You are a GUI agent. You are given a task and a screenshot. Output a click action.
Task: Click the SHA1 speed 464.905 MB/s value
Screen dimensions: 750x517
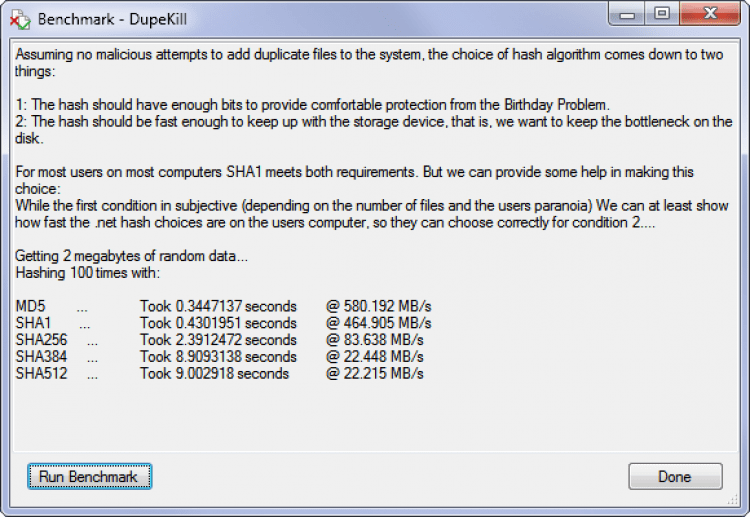(379, 323)
